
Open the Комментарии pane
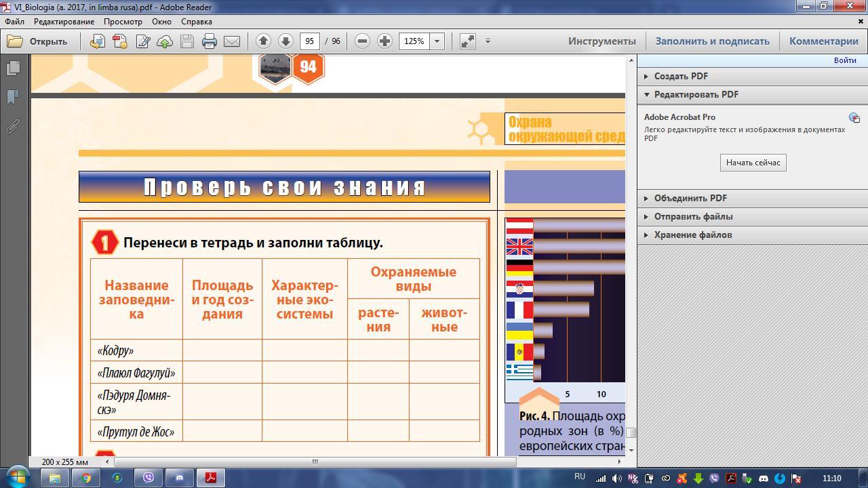tap(823, 41)
